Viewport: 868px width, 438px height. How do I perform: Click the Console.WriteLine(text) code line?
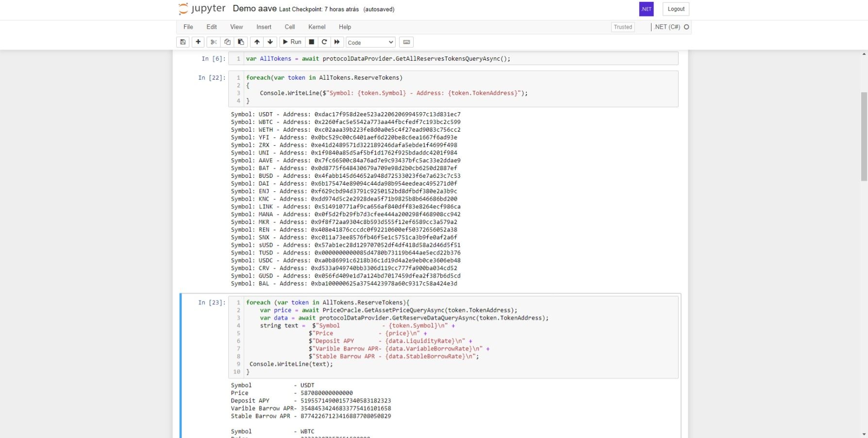pos(291,364)
